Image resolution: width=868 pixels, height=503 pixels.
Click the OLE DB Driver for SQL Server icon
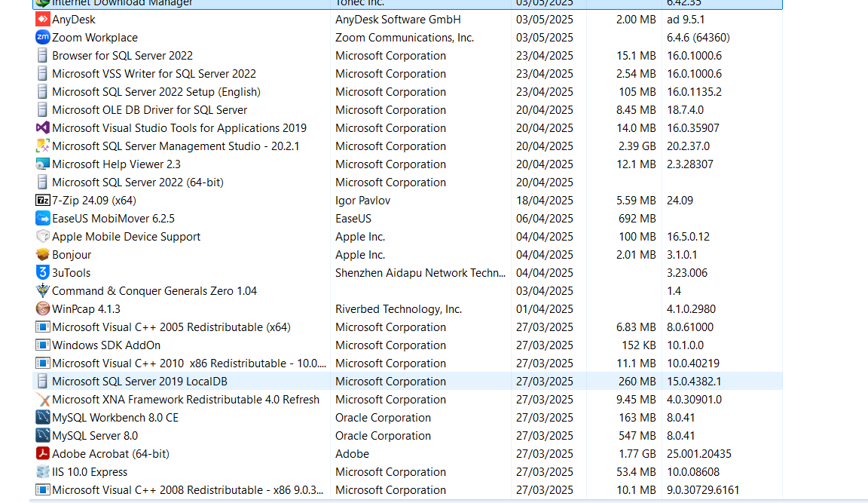point(42,109)
